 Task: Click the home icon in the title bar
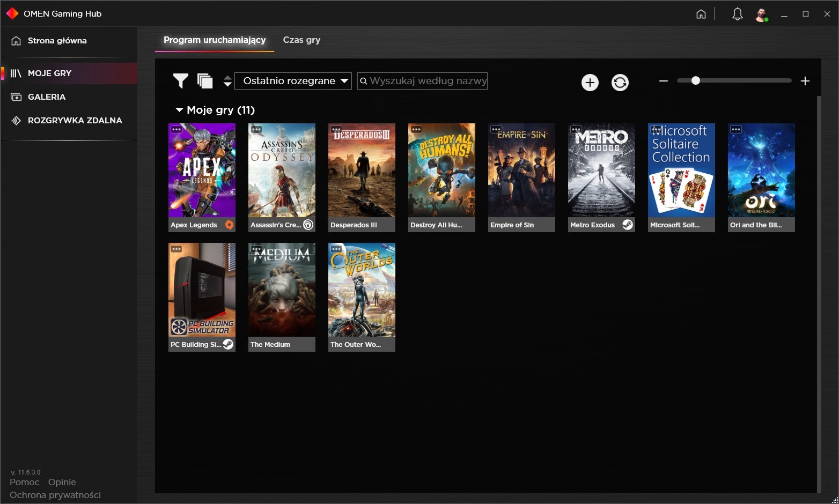pyautogui.click(x=701, y=14)
